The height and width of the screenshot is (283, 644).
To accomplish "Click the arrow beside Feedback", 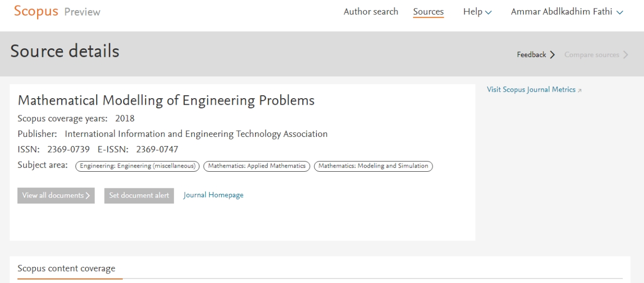I will [x=552, y=54].
